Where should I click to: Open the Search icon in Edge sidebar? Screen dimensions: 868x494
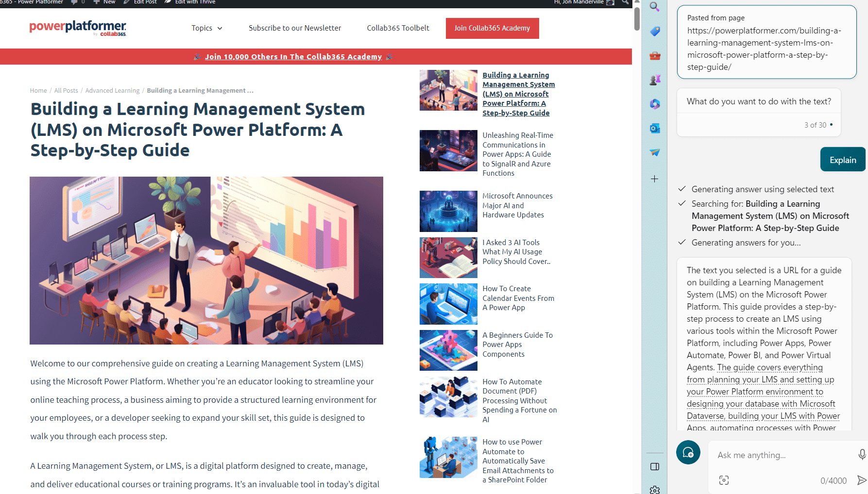654,7
